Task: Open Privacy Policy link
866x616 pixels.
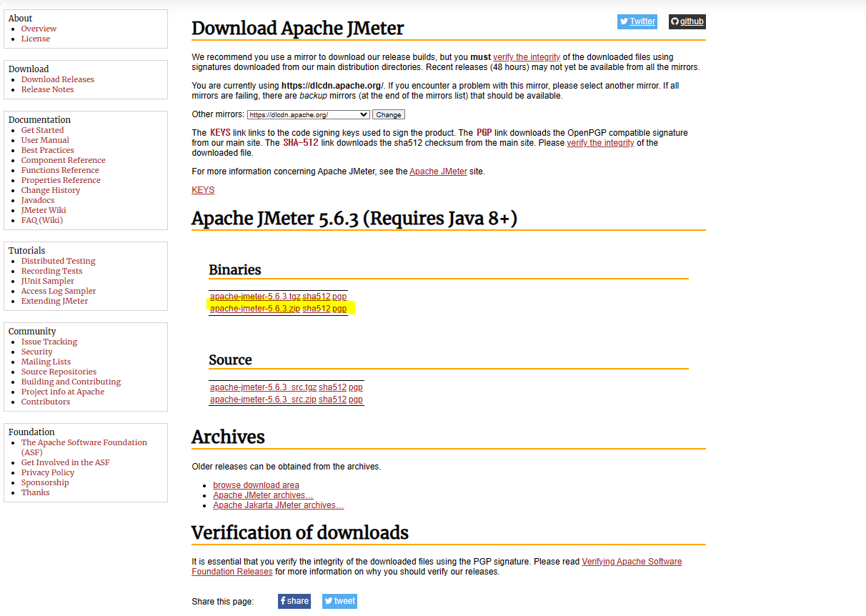Action: (x=48, y=472)
